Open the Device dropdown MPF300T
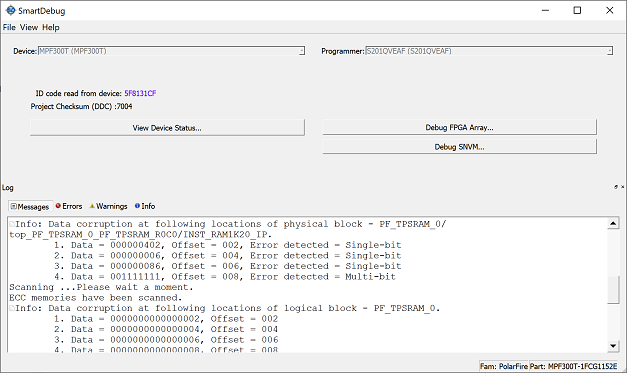Viewport: 627px width, 373px height. [171, 51]
